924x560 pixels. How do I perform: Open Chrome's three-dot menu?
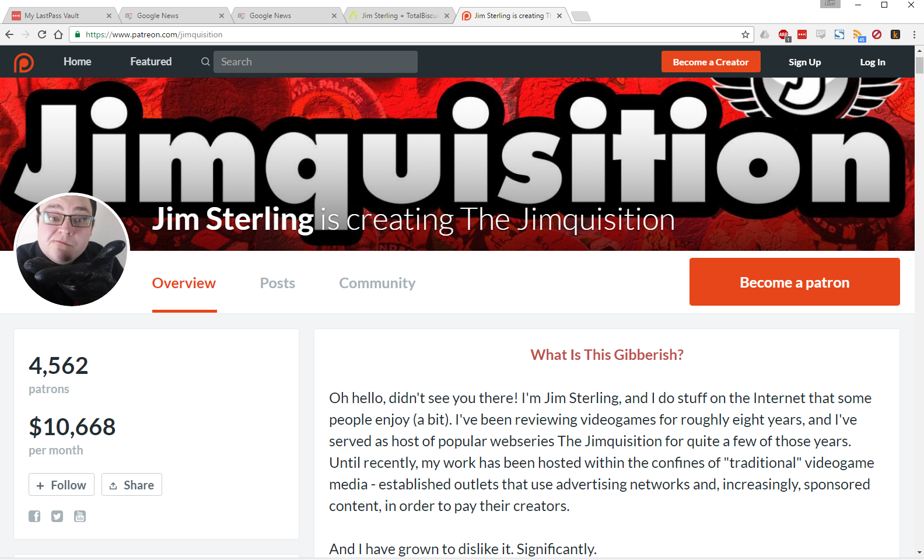[x=914, y=34]
